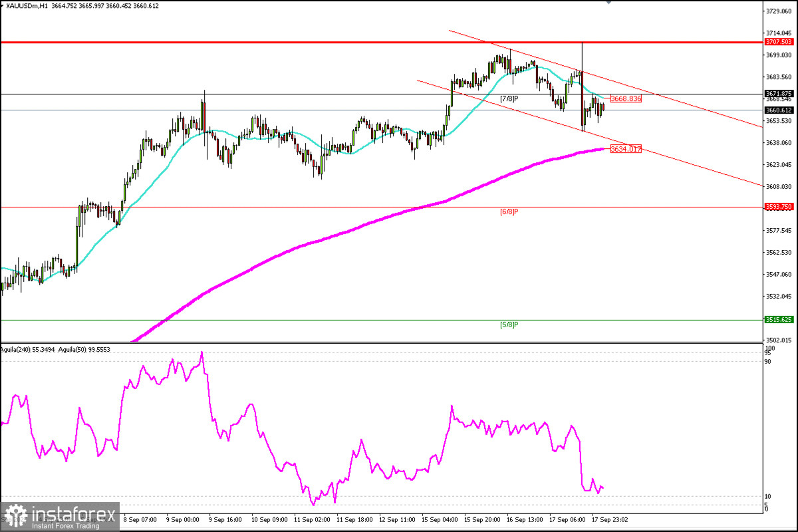798x532 pixels.
Task: Select the red 3593.750 price label
Action: point(779,207)
